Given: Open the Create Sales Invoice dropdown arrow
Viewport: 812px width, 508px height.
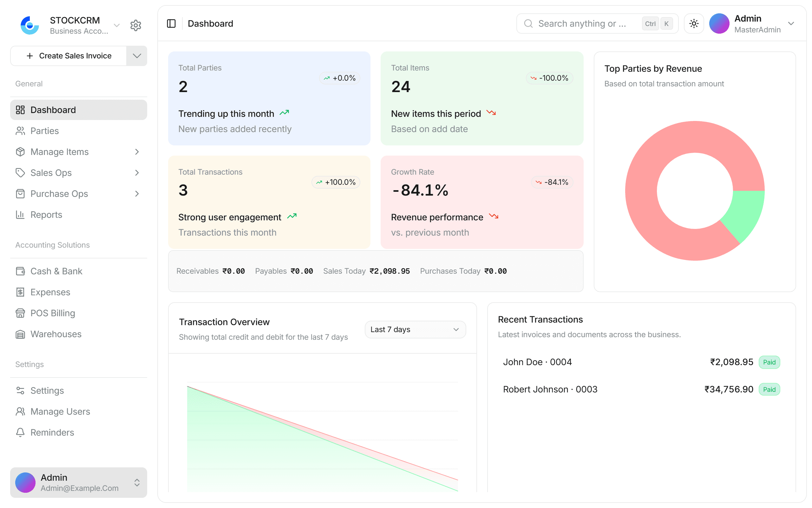Looking at the screenshot, I should point(137,56).
